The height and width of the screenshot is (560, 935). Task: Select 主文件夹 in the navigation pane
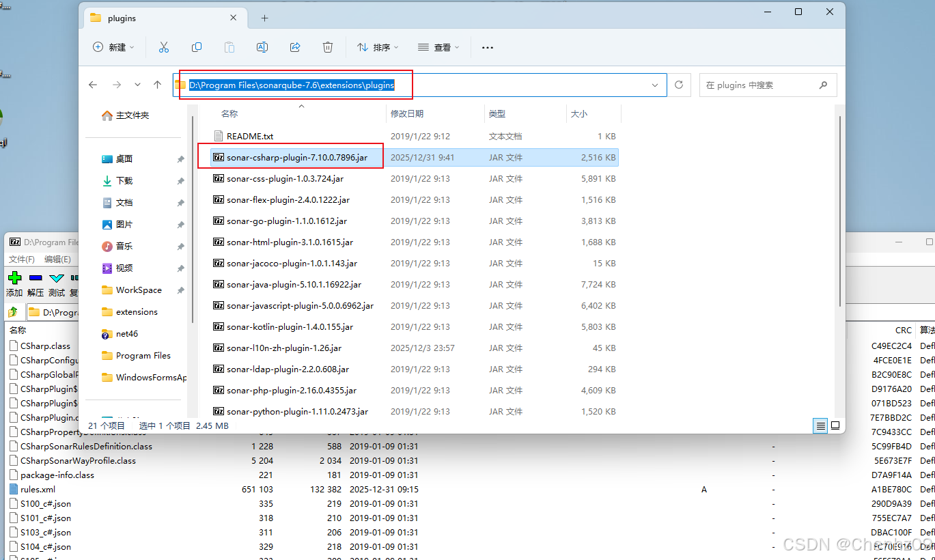pos(125,115)
